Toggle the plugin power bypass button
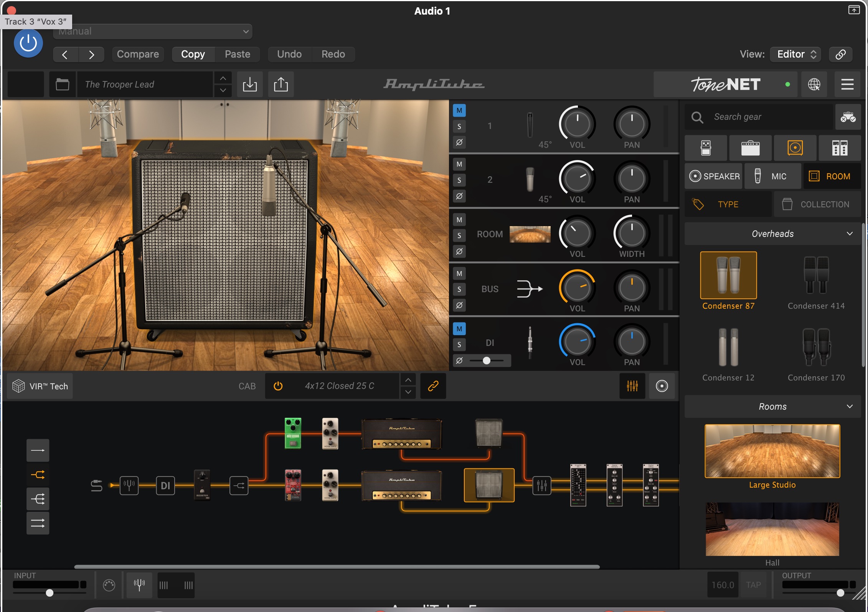This screenshot has width=868, height=612. (x=28, y=43)
